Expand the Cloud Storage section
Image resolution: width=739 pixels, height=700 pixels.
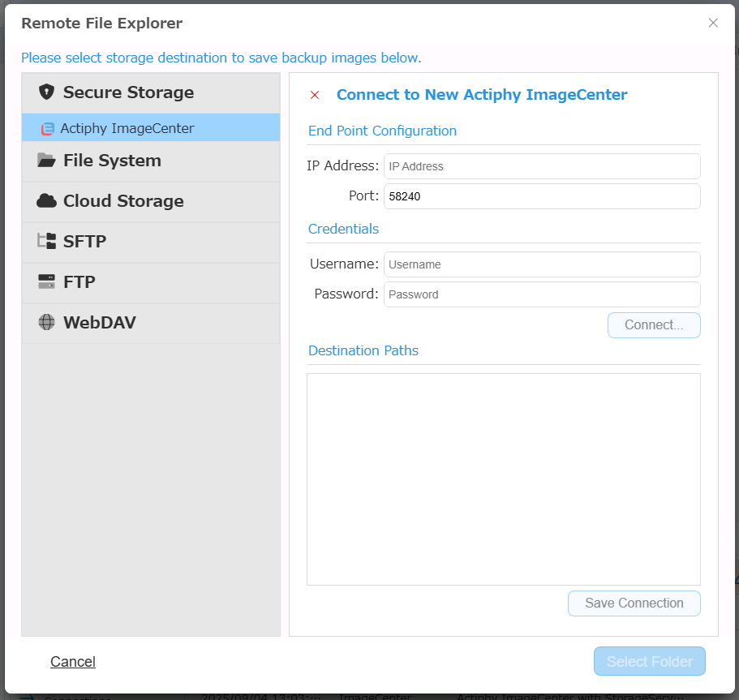[123, 201]
